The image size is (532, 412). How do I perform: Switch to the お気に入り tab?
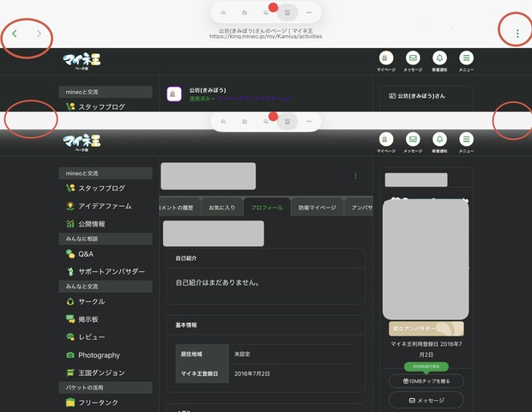click(x=222, y=208)
